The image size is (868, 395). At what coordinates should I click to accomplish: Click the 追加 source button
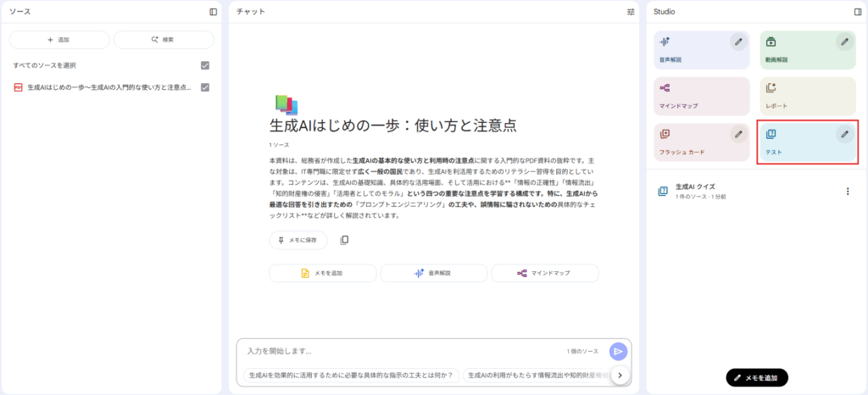click(x=59, y=40)
